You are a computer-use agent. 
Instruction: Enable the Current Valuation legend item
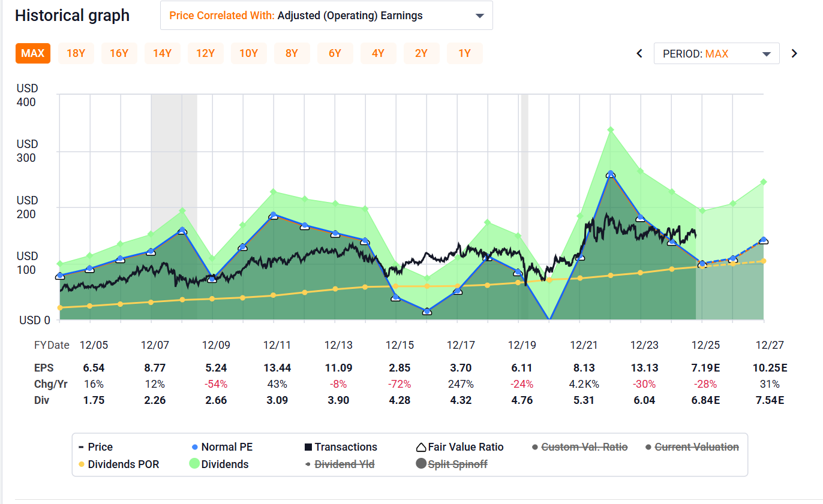(696, 447)
